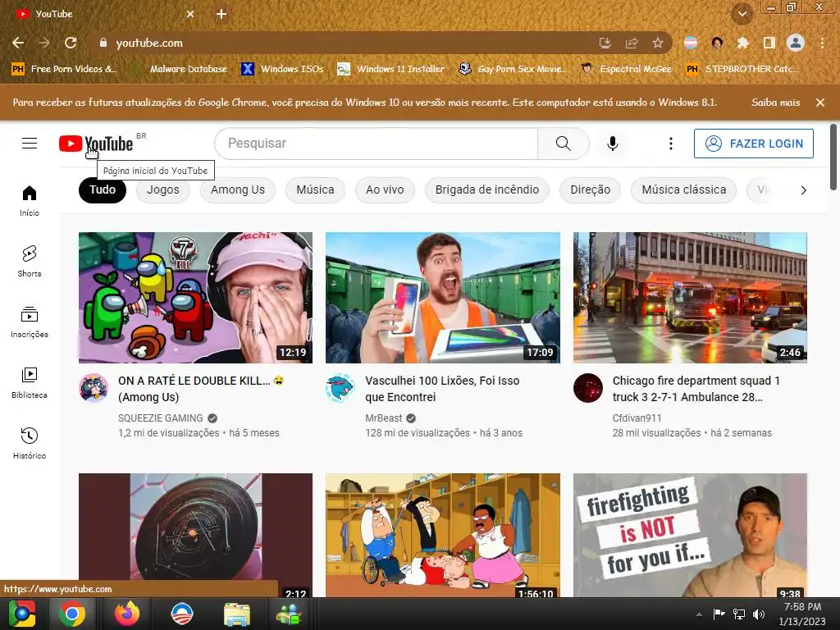
Task: Open a new browser tab
Action: coord(221,14)
